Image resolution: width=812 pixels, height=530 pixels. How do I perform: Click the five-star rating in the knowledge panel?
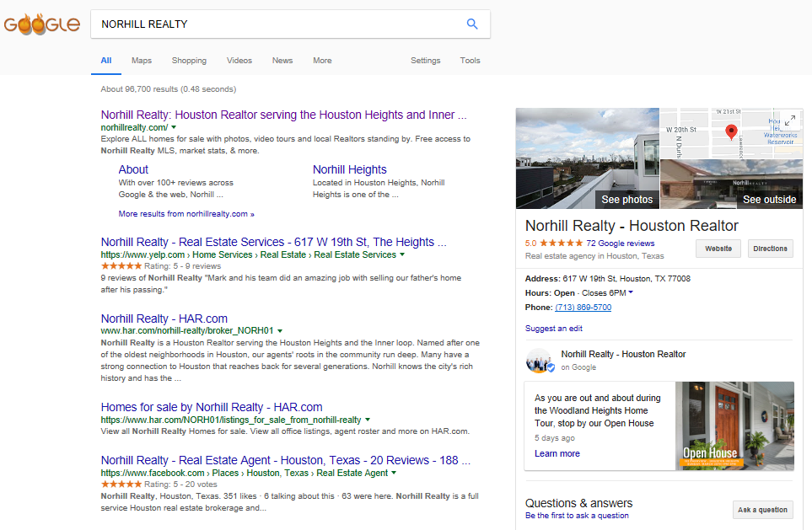(x=561, y=243)
